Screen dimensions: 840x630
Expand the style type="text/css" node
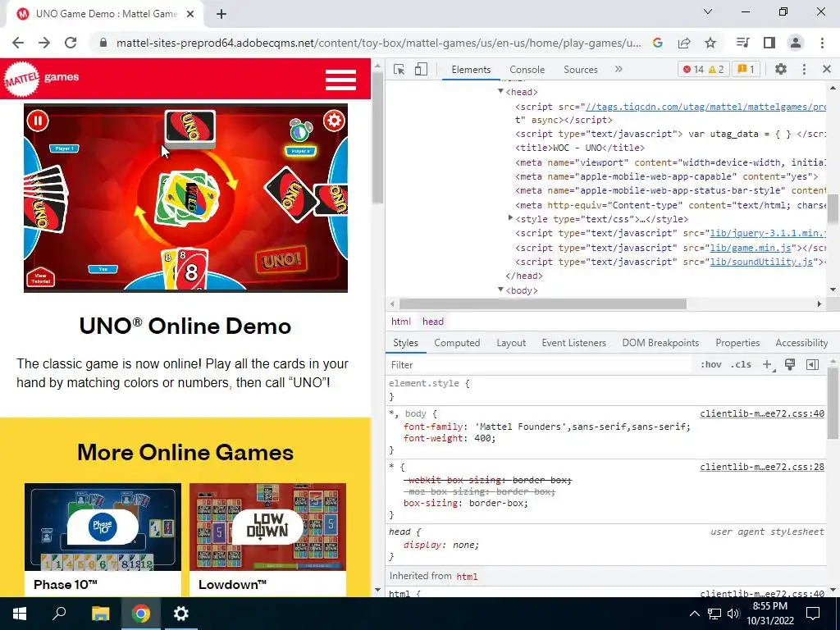(510, 218)
